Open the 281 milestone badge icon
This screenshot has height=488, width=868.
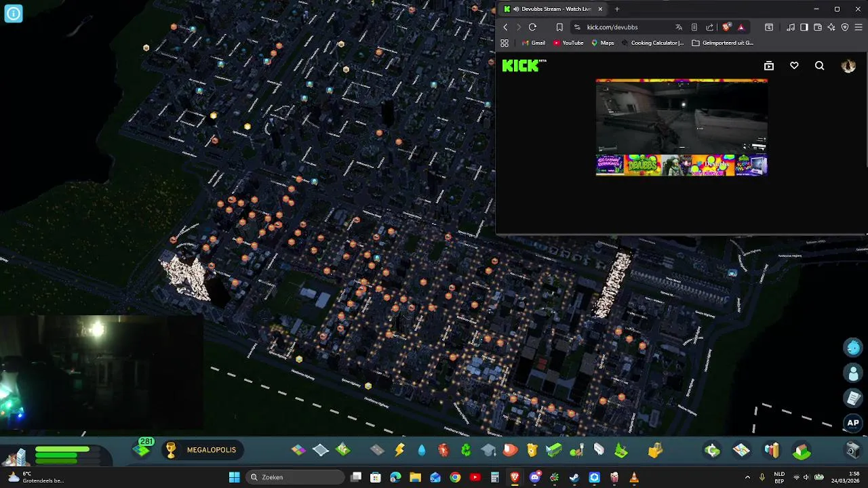click(x=144, y=447)
